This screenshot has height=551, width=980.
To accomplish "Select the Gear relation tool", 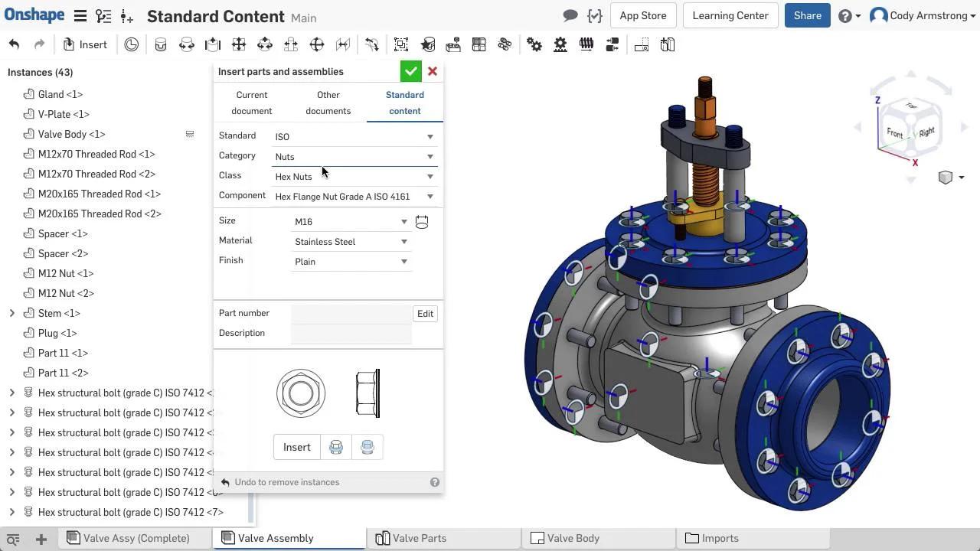I will tap(534, 45).
